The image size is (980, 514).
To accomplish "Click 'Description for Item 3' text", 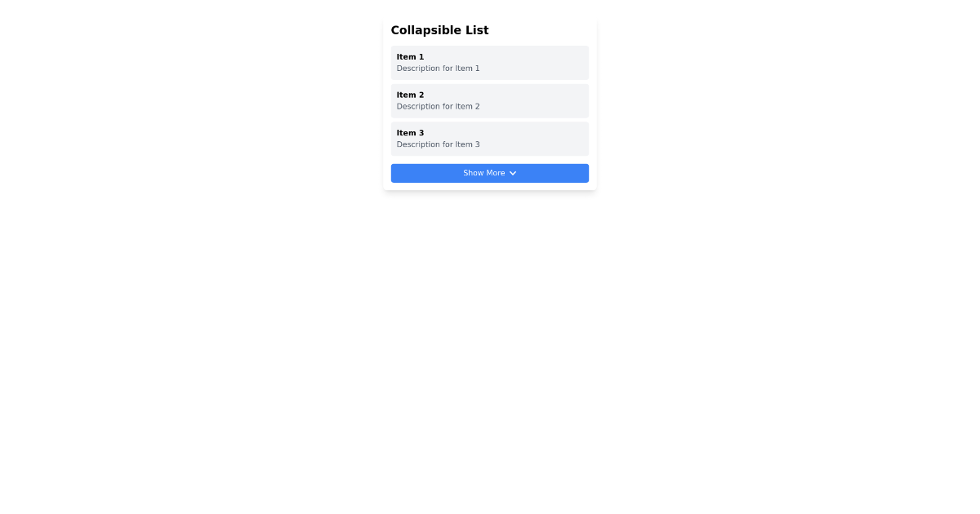I will click(x=438, y=144).
